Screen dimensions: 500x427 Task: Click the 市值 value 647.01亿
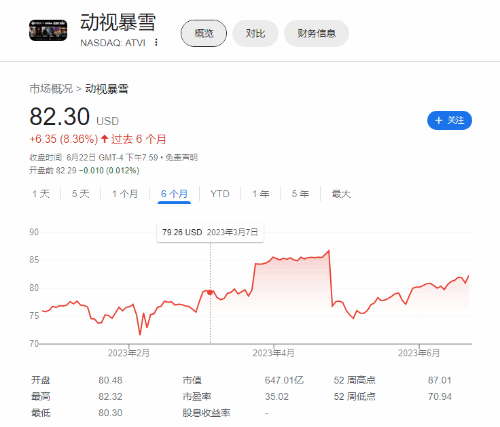click(x=284, y=380)
